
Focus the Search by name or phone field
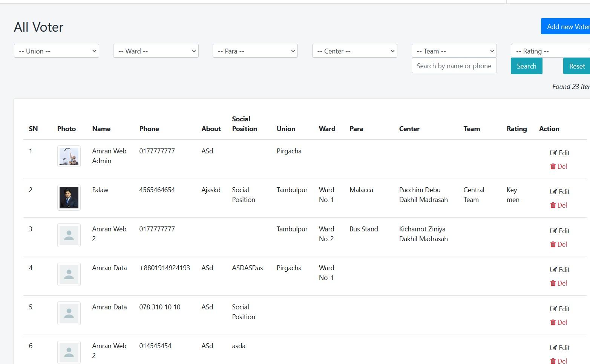(454, 66)
